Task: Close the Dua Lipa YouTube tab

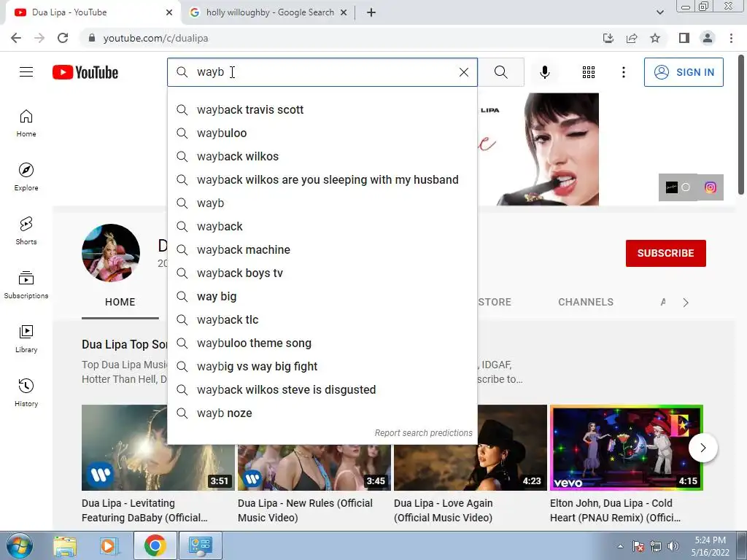Action: [169, 12]
